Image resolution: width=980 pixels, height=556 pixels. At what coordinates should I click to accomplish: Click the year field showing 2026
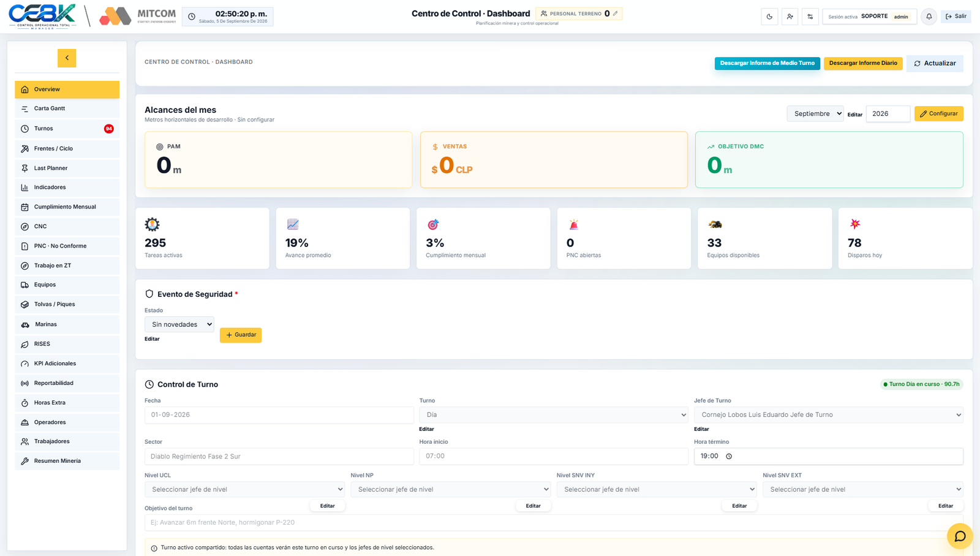(x=888, y=113)
